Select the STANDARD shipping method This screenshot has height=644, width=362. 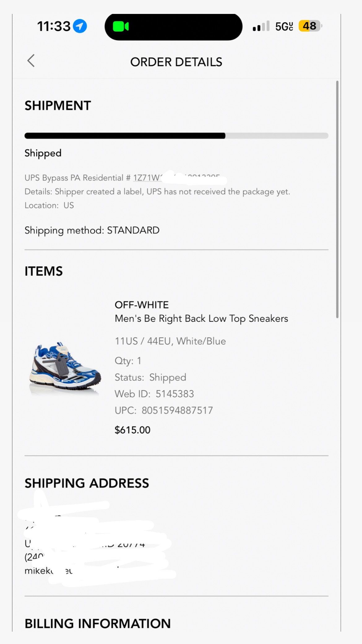(133, 230)
